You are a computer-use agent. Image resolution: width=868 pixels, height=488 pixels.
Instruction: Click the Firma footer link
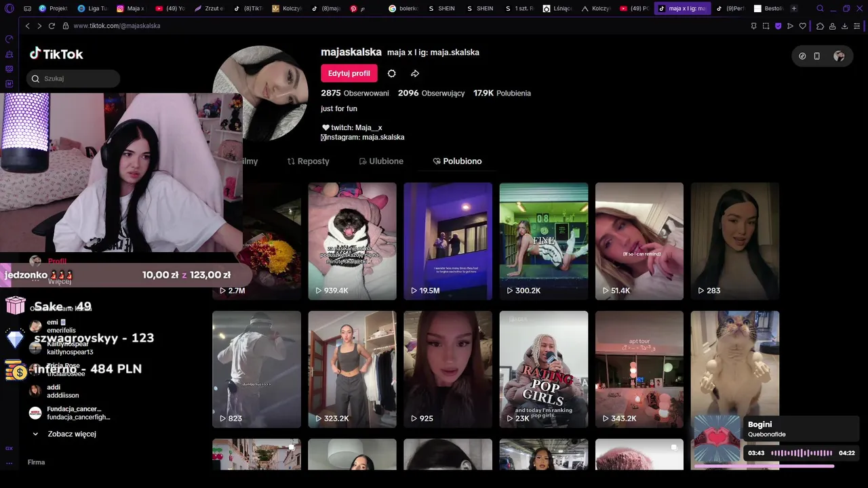pos(36,462)
